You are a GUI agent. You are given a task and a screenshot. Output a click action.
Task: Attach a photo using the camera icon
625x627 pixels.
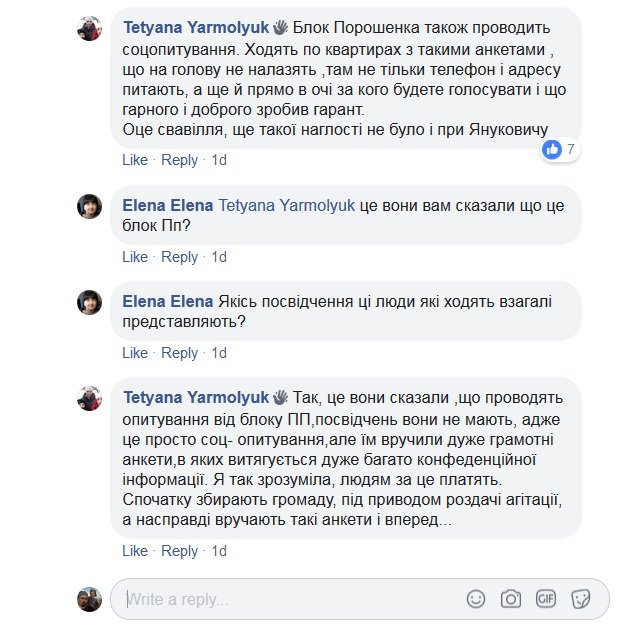point(511,599)
